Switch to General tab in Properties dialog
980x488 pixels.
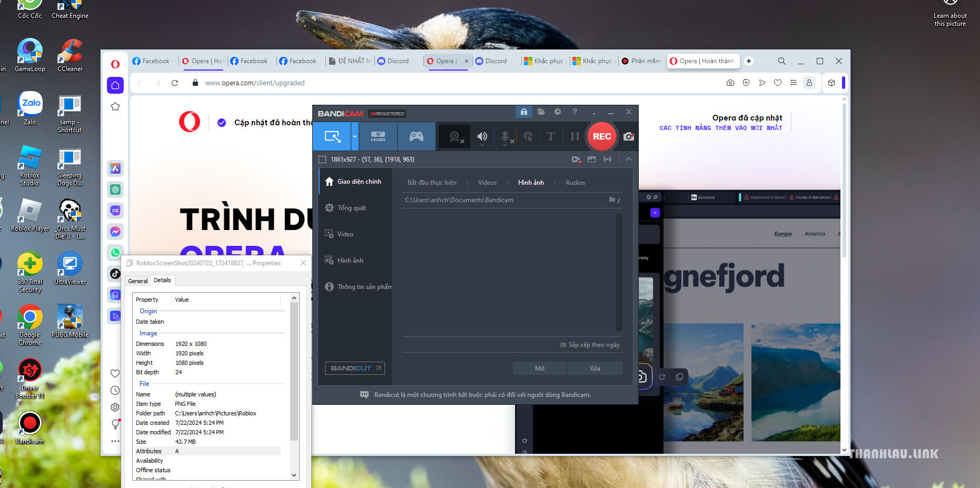click(138, 281)
